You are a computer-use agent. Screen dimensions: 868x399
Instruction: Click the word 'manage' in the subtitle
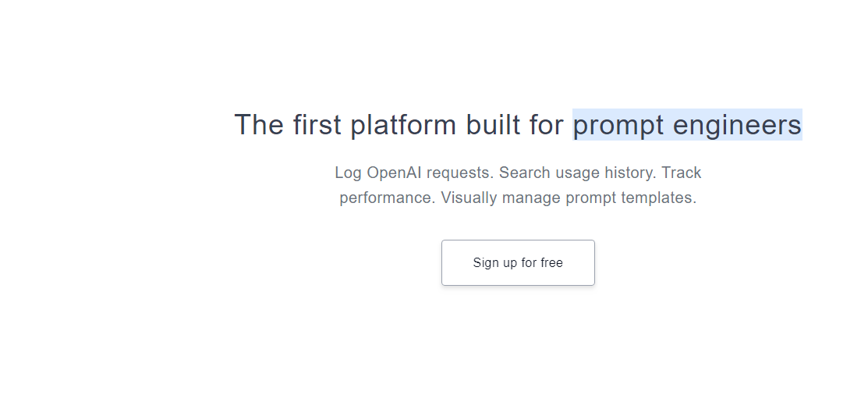531,198
